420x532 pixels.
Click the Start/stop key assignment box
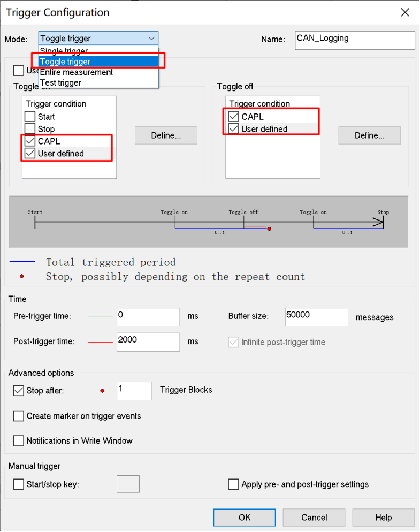(128, 484)
